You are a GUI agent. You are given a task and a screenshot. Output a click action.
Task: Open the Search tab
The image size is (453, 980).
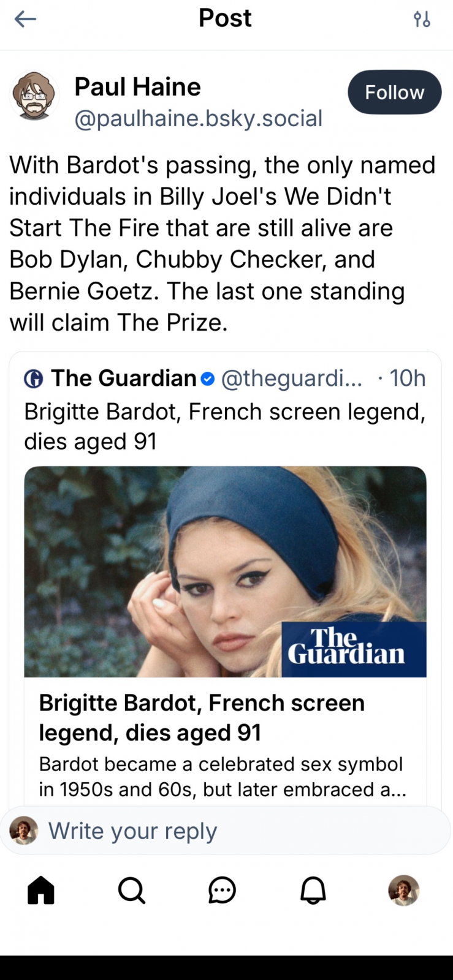click(x=131, y=890)
